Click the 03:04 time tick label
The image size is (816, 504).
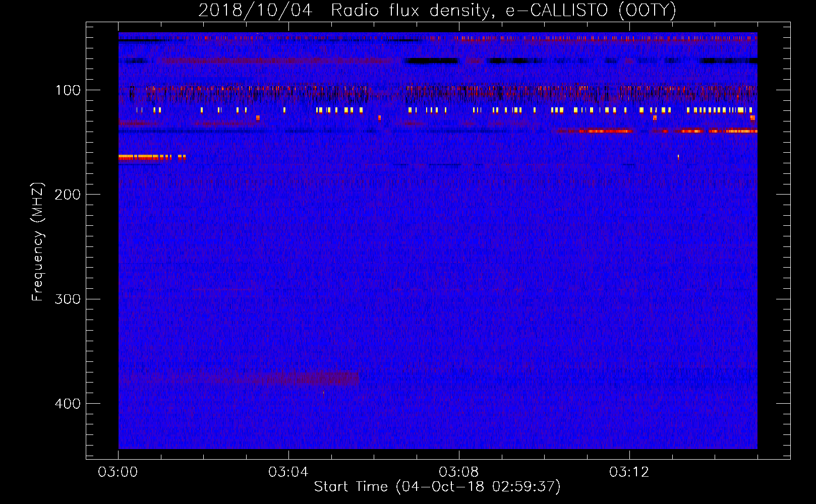(288, 472)
